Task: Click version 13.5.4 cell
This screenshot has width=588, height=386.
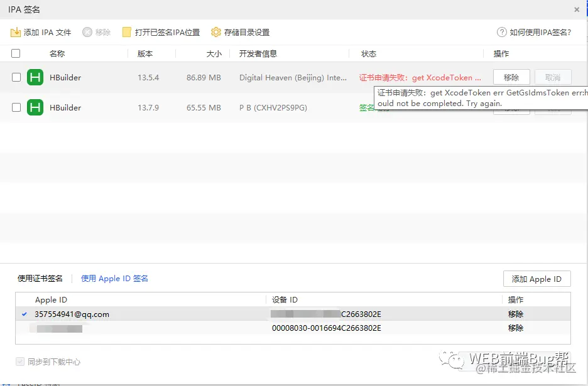Action: 148,78
